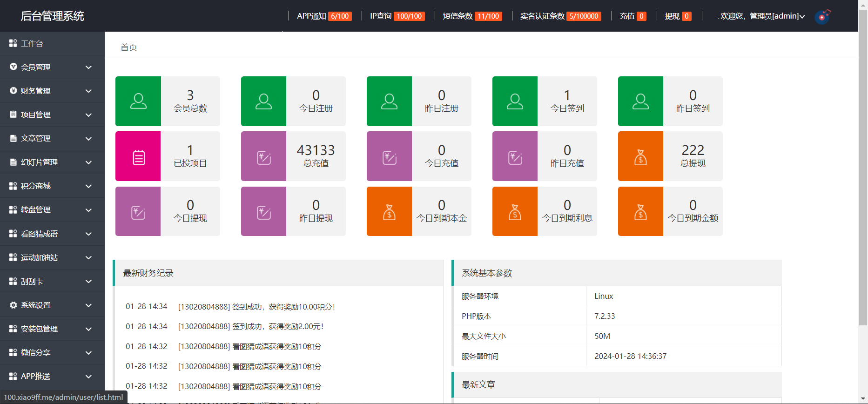This screenshot has width=868, height=404.
Task: Click the 昨日提现 purple yen icon
Action: 264,213
